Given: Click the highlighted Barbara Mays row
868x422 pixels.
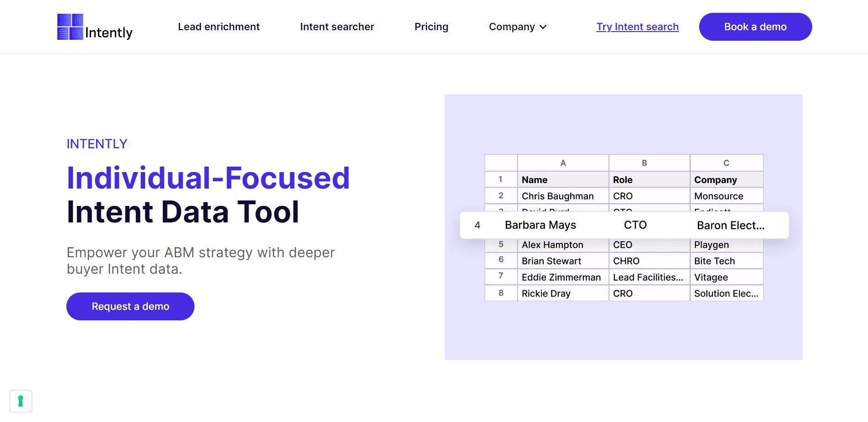Looking at the screenshot, I should [x=624, y=225].
